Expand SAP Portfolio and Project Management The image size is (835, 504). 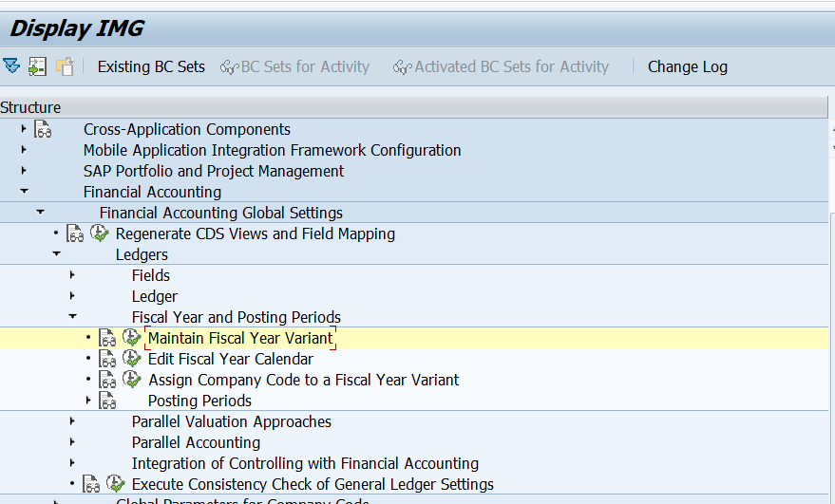24,170
